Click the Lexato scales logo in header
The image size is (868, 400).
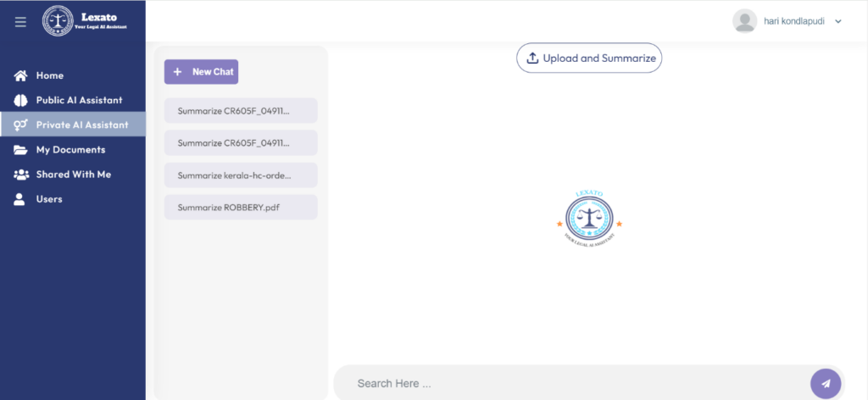click(x=58, y=21)
